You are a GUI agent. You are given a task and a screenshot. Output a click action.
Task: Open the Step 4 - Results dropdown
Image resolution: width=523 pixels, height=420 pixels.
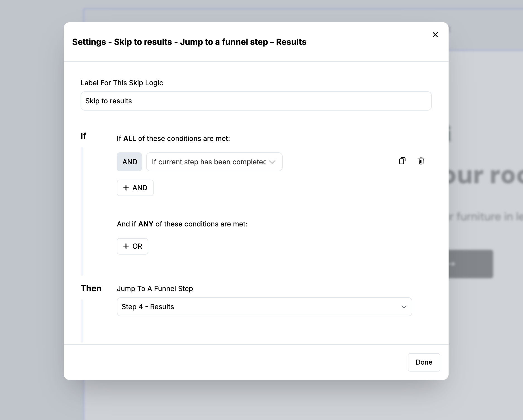click(264, 307)
